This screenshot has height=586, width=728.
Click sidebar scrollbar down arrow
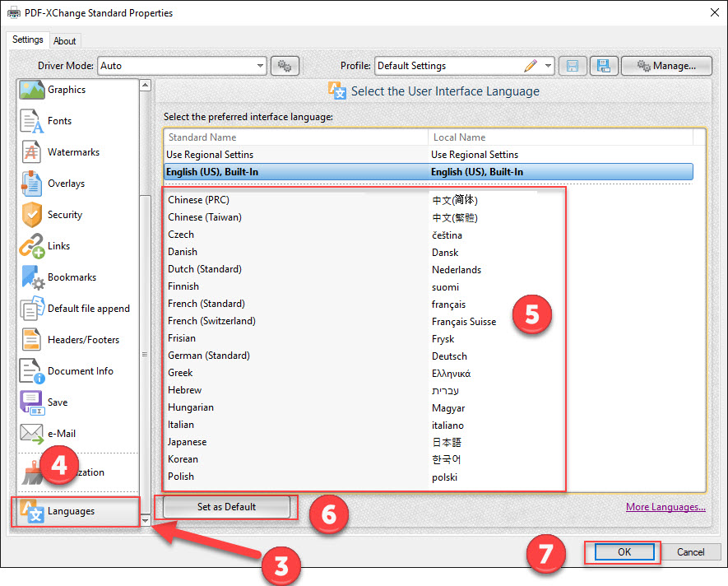click(x=146, y=520)
